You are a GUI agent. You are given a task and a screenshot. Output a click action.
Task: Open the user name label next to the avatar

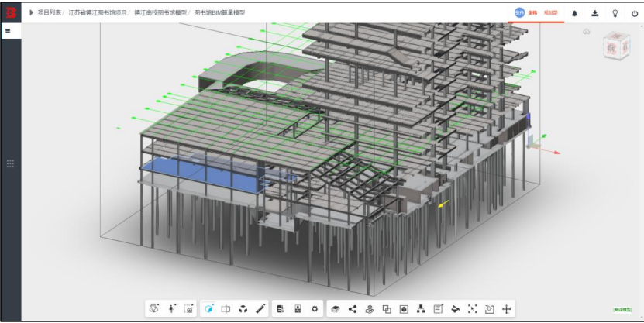tap(532, 12)
